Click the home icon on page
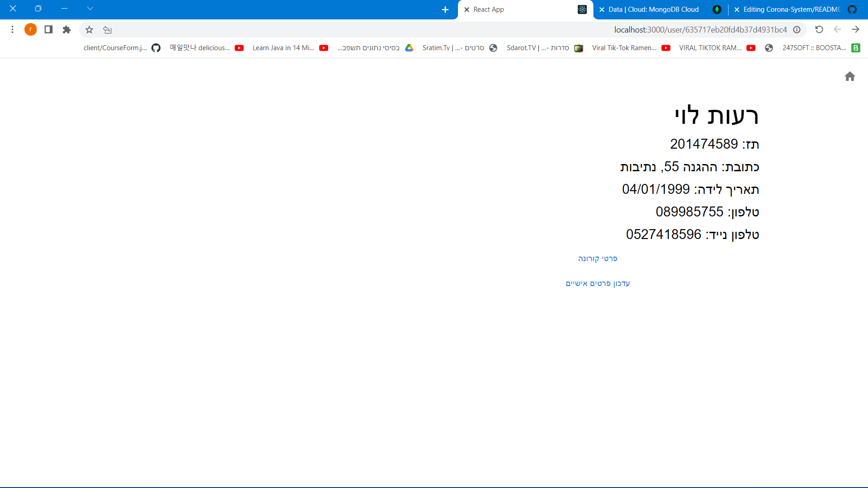The image size is (868, 488). point(849,76)
